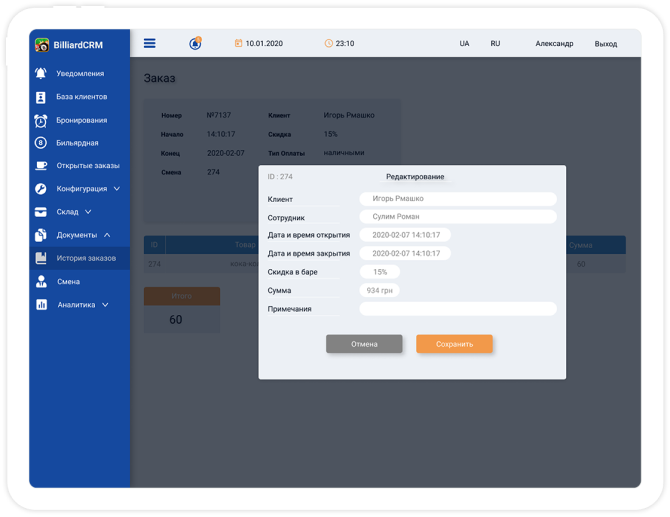This screenshot has height=517, width=670.
Task: Open Бронирования section
Action: point(81,120)
